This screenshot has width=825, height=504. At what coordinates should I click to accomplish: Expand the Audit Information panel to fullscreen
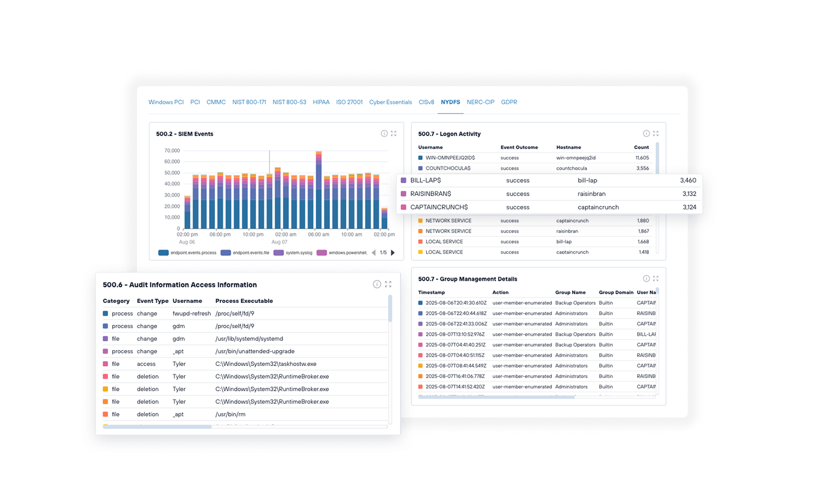point(388,284)
